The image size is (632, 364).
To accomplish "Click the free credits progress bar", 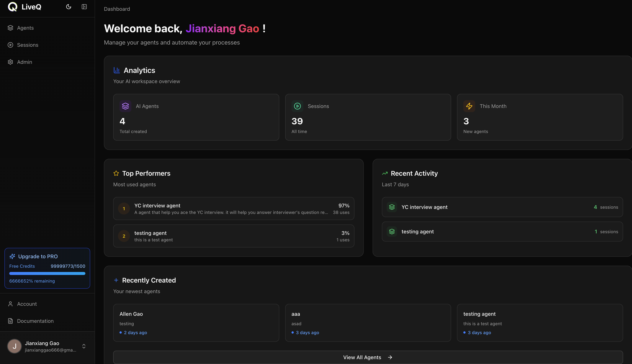I will pos(47,273).
